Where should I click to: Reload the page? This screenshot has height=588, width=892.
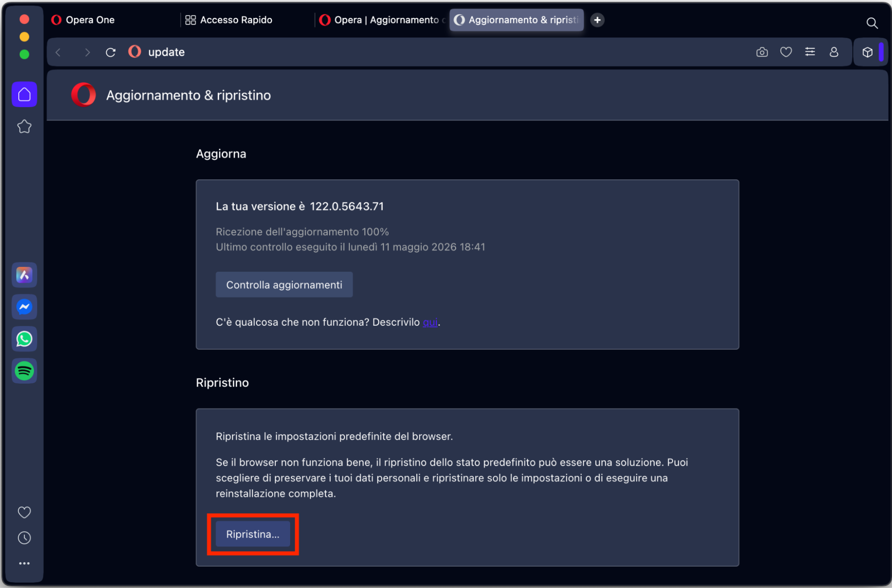pos(111,52)
